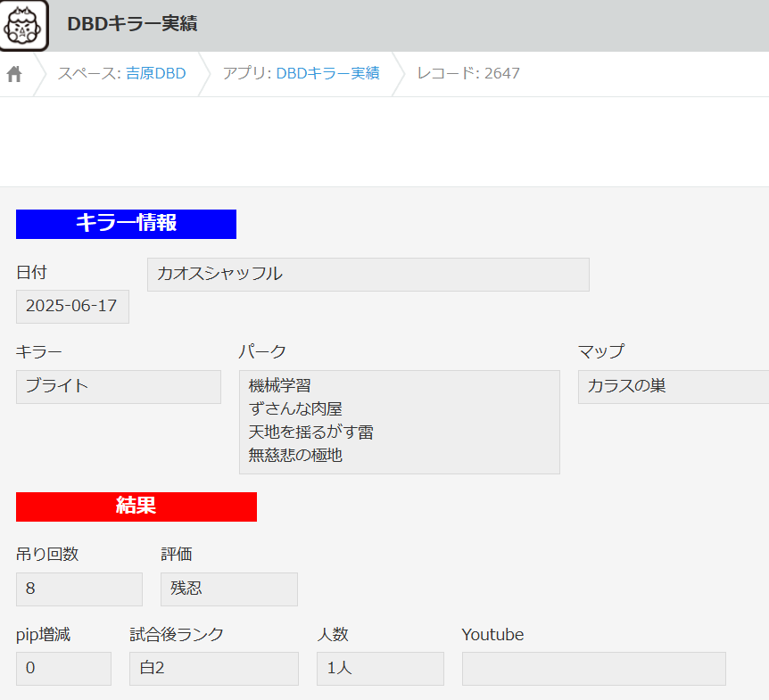
Task: Click the キラー情報 blue section banner
Action: click(126, 224)
